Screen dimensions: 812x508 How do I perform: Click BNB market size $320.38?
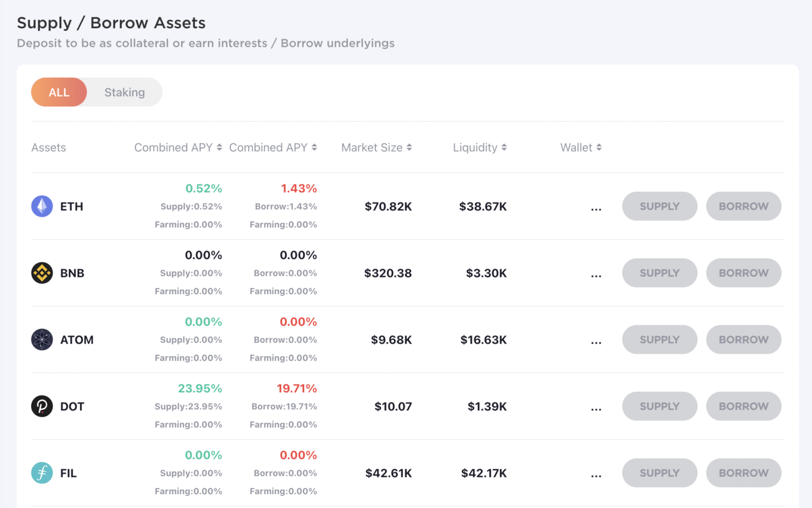(x=388, y=273)
